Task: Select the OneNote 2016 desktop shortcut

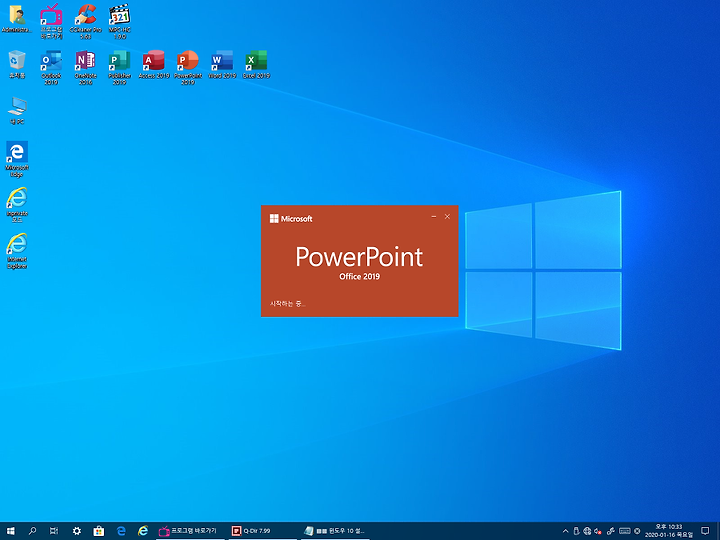Action: 85,68
